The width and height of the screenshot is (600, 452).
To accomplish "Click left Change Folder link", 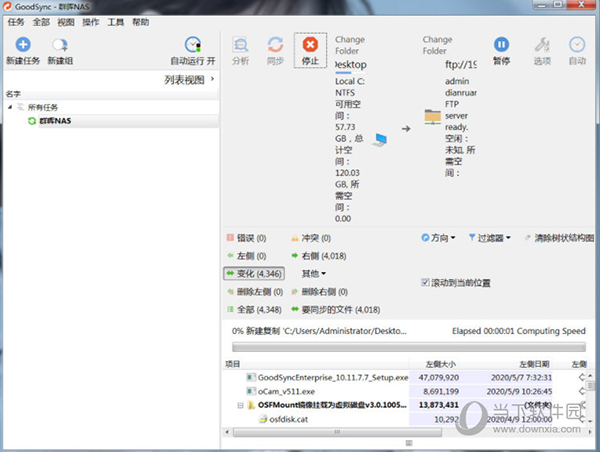I will coord(350,45).
